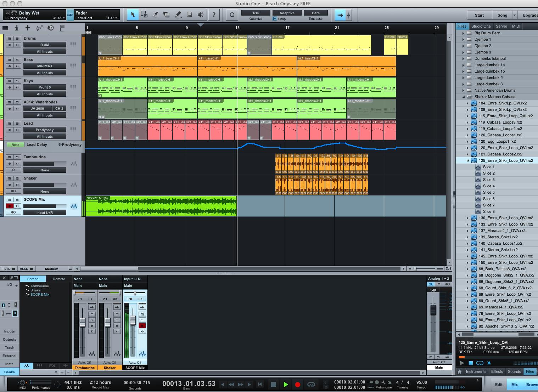Toggle the autoscroll arrow button
The height and width of the screenshot is (392, 538).
(x=340, y=15)
